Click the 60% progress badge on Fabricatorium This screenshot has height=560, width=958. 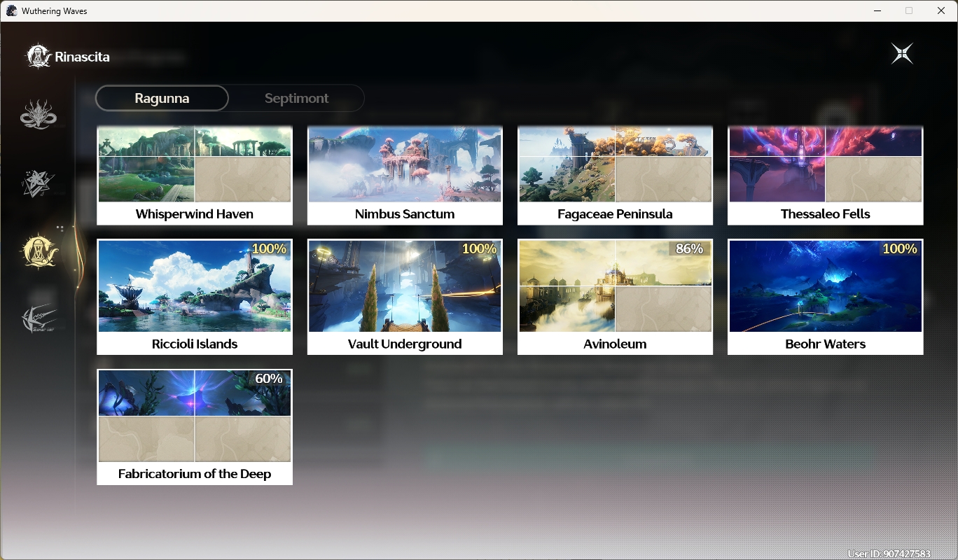[x=269, y=379]
